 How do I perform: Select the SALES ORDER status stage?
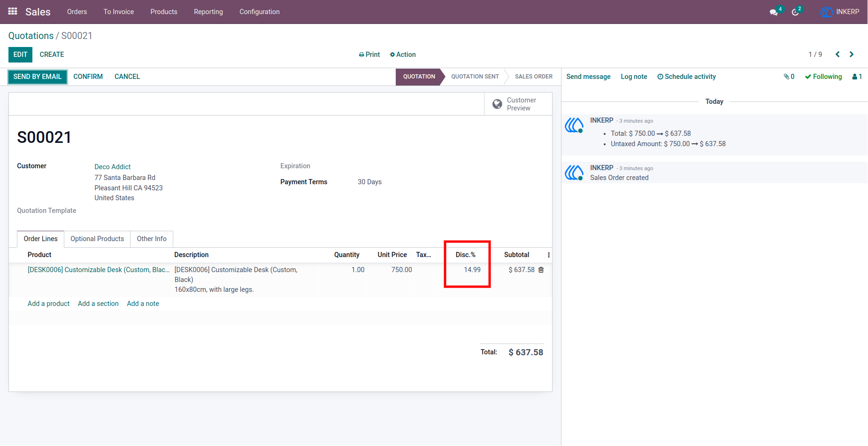[x=533, y=77]
